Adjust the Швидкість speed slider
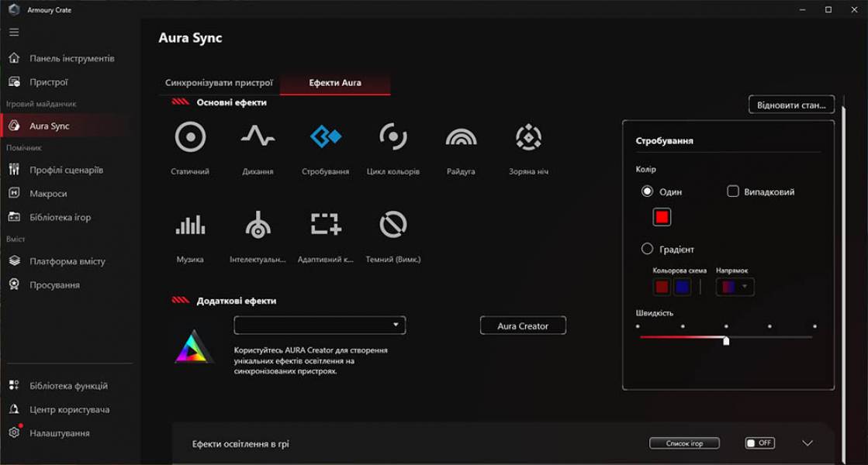Screen dimensions: 868x465 (x=727, y=339)
